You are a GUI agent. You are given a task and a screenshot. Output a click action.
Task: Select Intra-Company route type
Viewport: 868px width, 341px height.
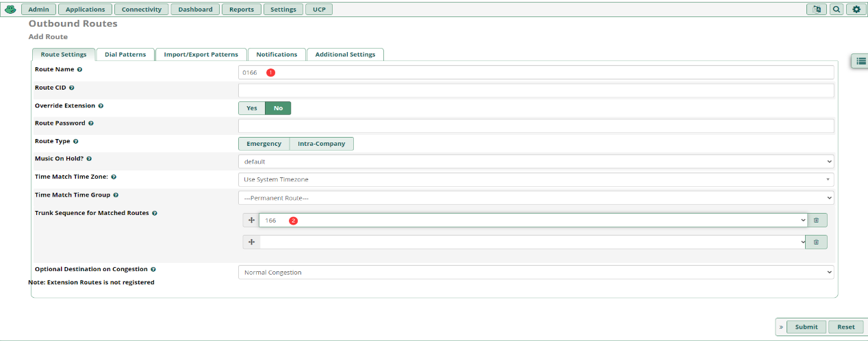(x=322, y=144)
